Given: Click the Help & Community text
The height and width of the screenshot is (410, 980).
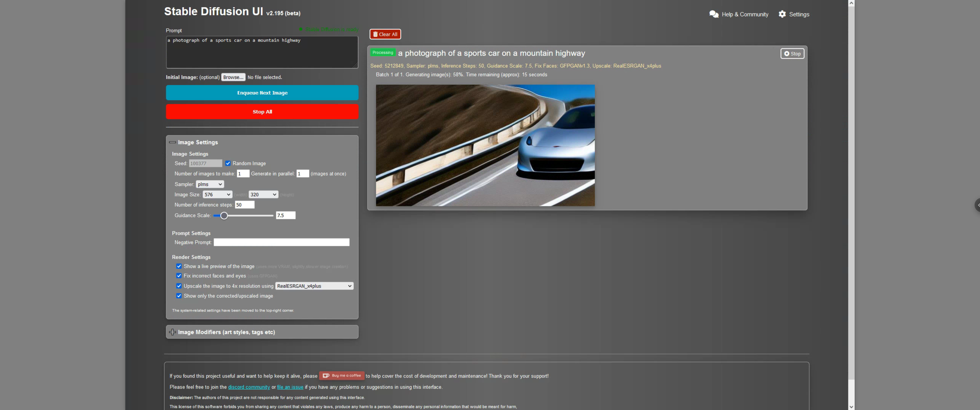Looking at the screenshot, I should click(745, 15).
